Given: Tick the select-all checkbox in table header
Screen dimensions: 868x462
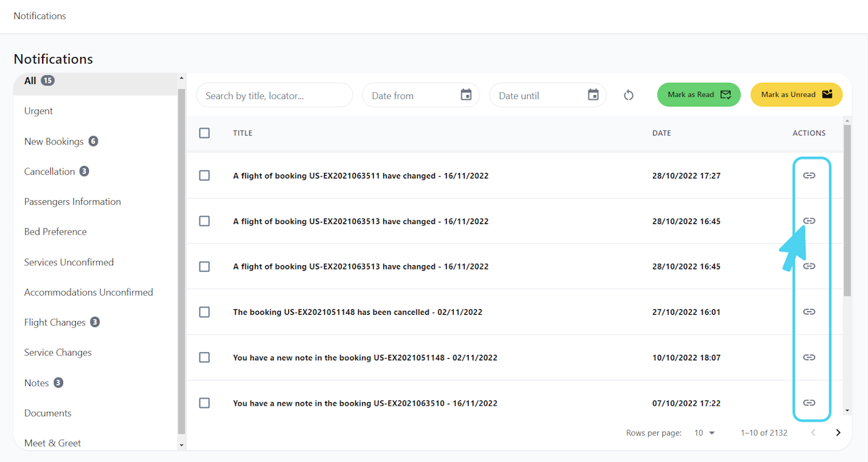Looking at the screenshot, I should 204,133.
